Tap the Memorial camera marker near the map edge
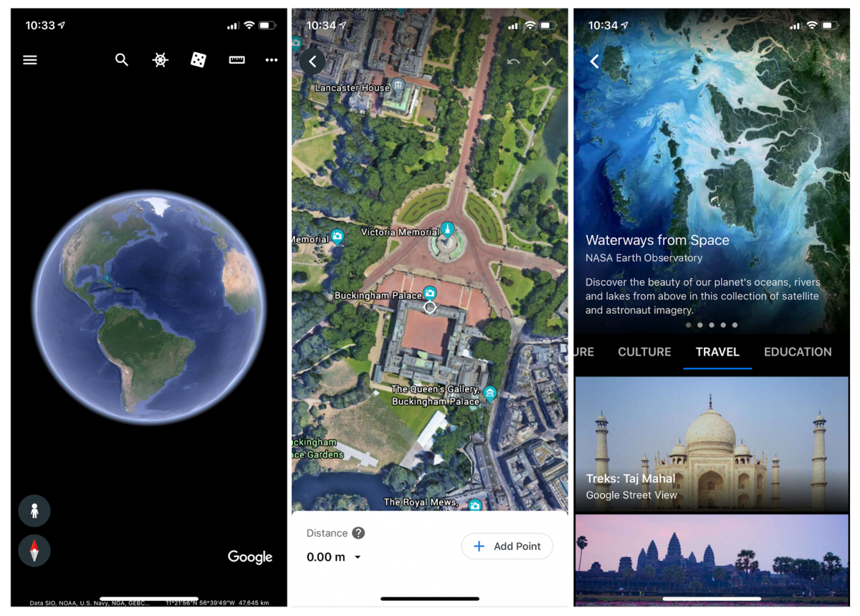The image size is (860, 616). pyautogui.click(x=337, y=236)
